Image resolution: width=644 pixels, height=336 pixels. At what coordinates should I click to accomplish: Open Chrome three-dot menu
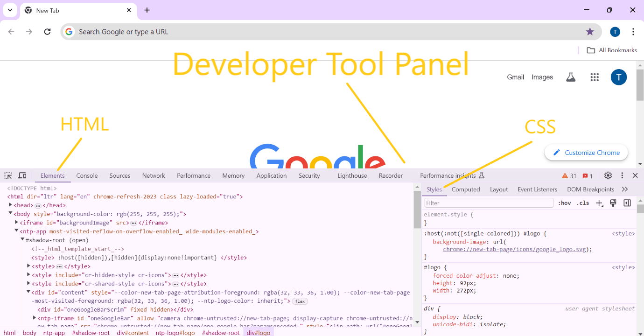(633, 32)
